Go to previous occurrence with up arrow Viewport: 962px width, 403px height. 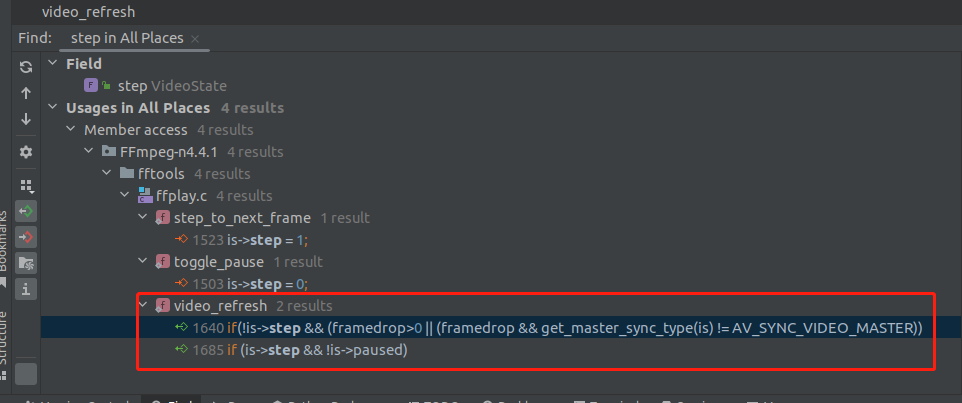coord(26,93)
